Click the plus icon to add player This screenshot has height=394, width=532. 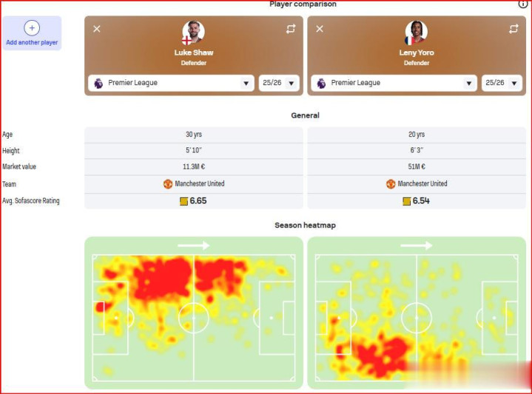[32, 28]
